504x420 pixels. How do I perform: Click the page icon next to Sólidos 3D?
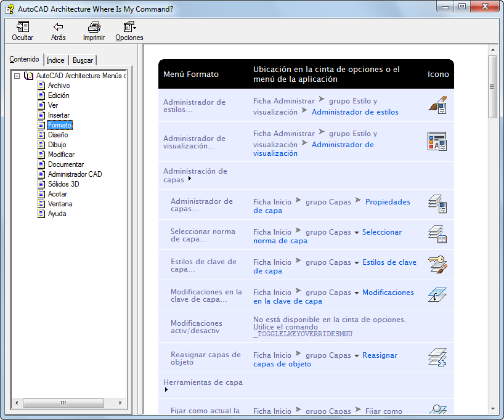[x=41, y=184]
